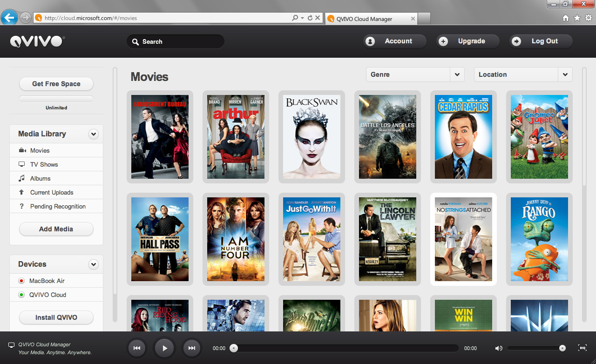
Task: Click the browser forward arrow button
Action: tap(26, 18)
